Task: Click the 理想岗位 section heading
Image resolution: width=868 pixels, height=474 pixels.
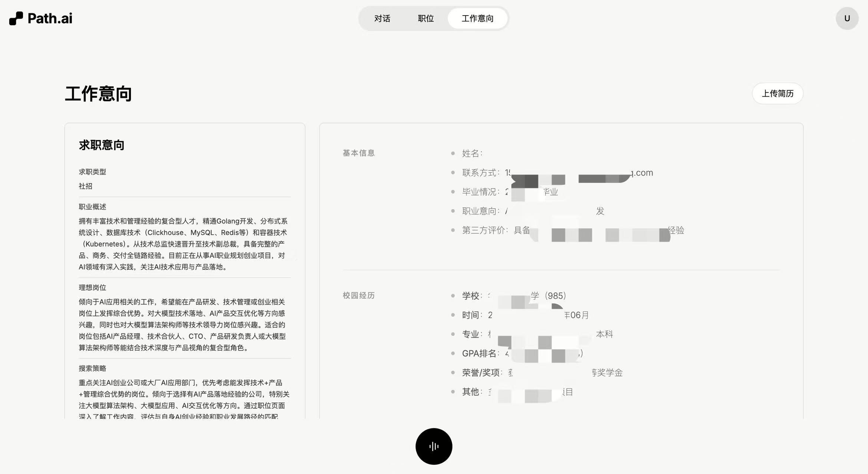Action: click(x=92, y=287)
